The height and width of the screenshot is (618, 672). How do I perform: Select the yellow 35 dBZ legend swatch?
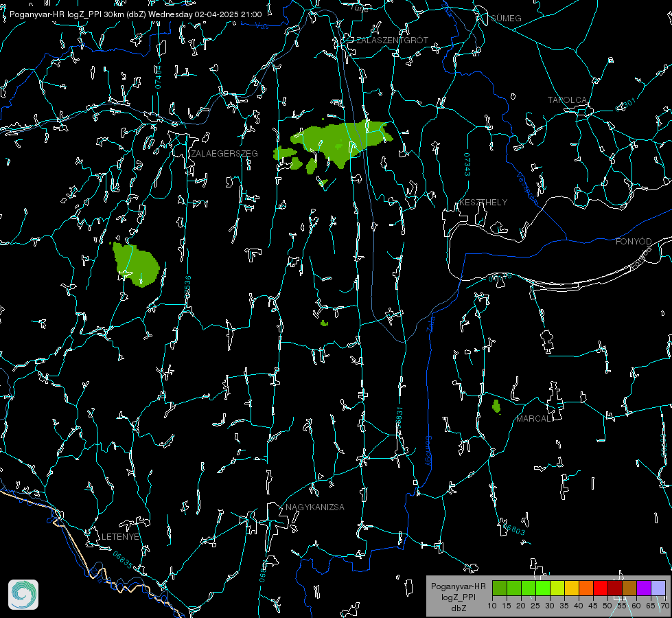[572, 588]
